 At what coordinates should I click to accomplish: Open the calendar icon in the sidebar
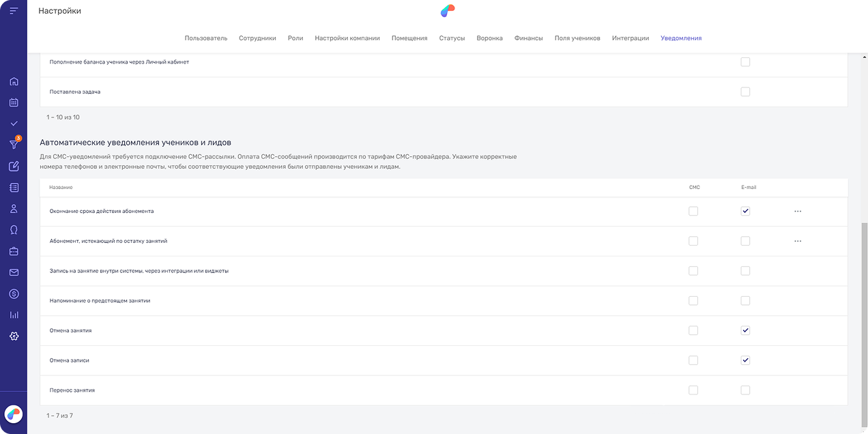click(14, 102)
